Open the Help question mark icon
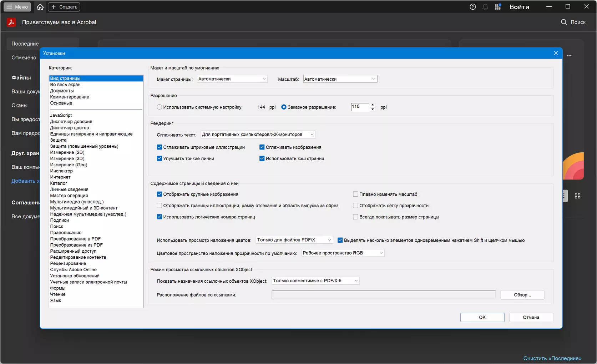Viewport: 597px width, 364px height. (473, 7)
